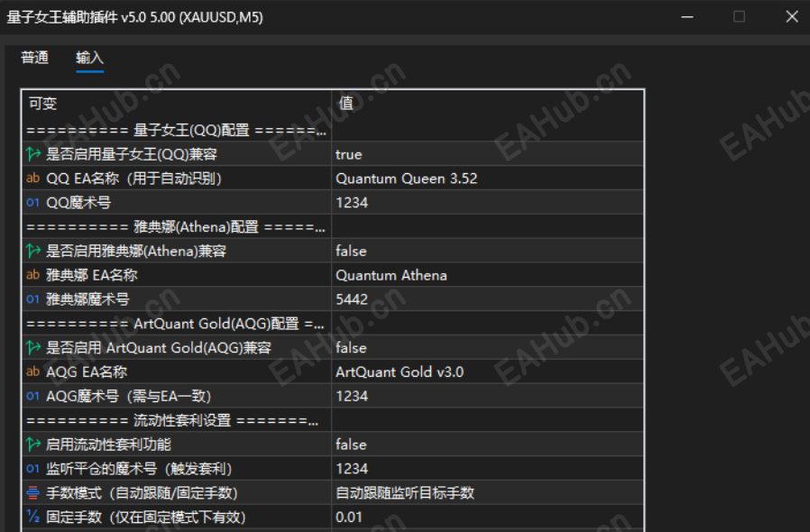Toggle the false value for ArtQuant Gold(AQG)兼容
Screen dimensions: 810x532
point(487,348)
